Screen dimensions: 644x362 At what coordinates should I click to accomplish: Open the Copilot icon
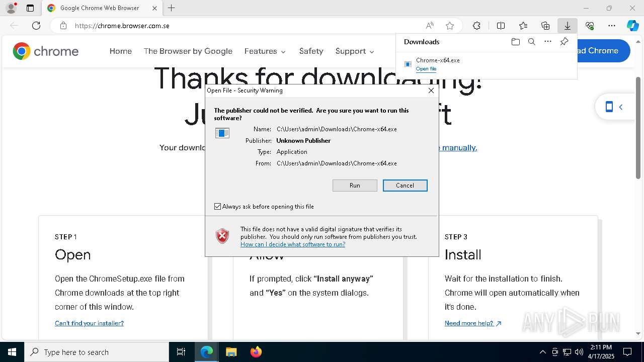[x=632, y=26]
